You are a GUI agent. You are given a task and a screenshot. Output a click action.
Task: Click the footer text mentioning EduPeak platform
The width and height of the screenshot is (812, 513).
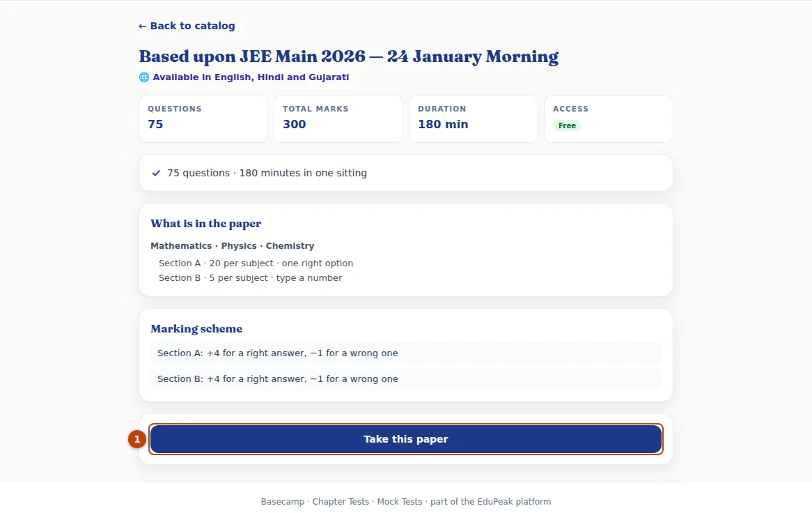click(406, 502)
